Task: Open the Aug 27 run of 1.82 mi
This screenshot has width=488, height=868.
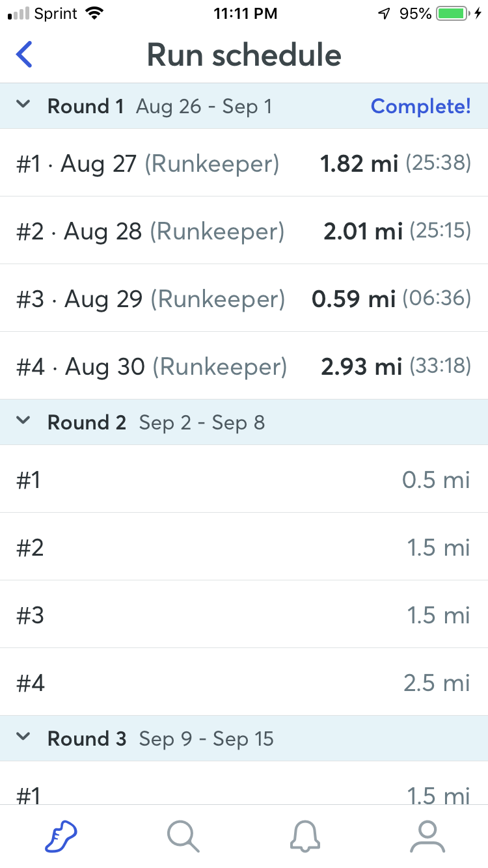Action: pyautogui.click(x=244, y=163)
